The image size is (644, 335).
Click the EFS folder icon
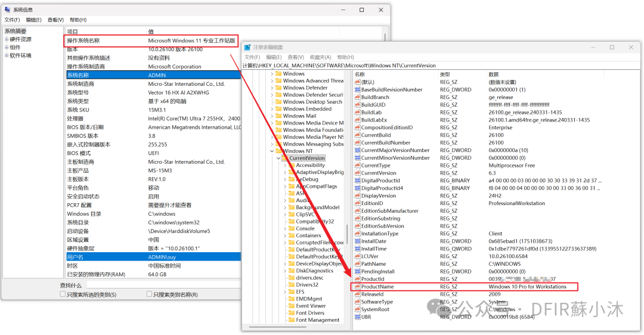[x=292, y=291]
